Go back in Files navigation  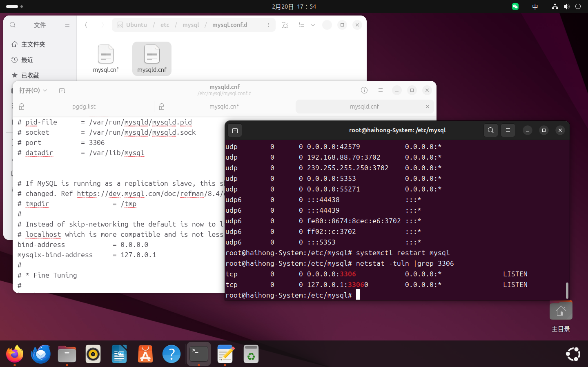[86, 25]
